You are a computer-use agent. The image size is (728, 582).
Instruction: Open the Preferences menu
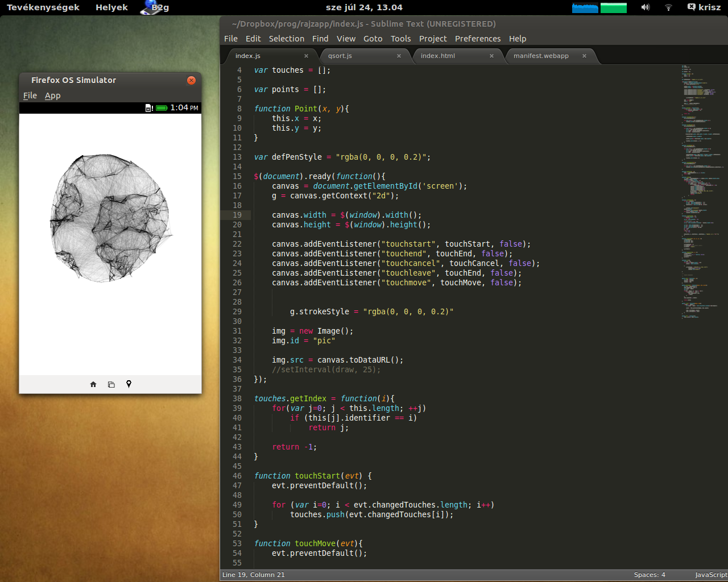click(x=478, y=39)
